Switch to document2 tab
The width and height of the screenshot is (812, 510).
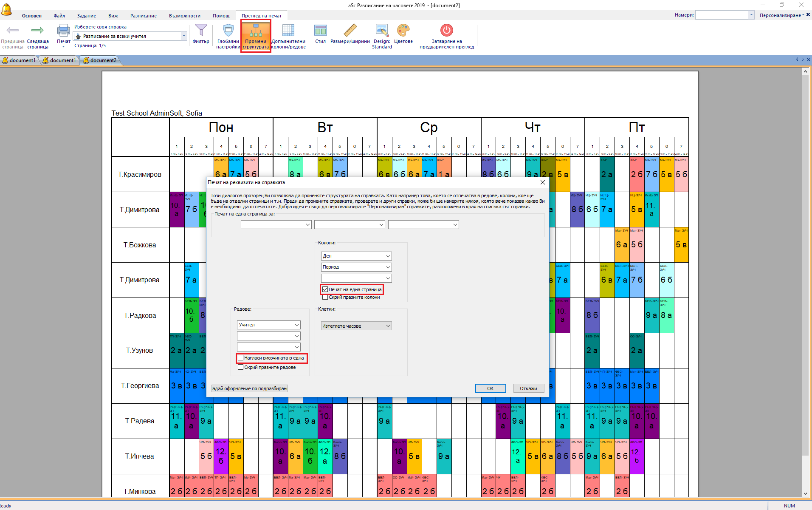click(x=101, y=60)
